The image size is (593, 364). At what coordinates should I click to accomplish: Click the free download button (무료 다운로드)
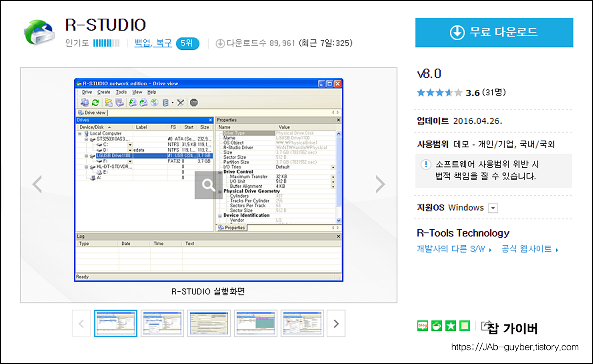tap(494, 32)
